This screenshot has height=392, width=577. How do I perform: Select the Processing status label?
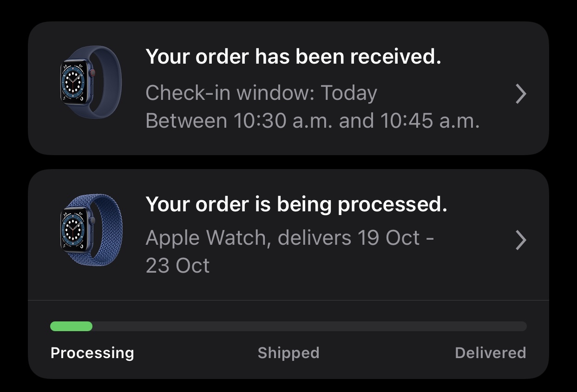92,353
